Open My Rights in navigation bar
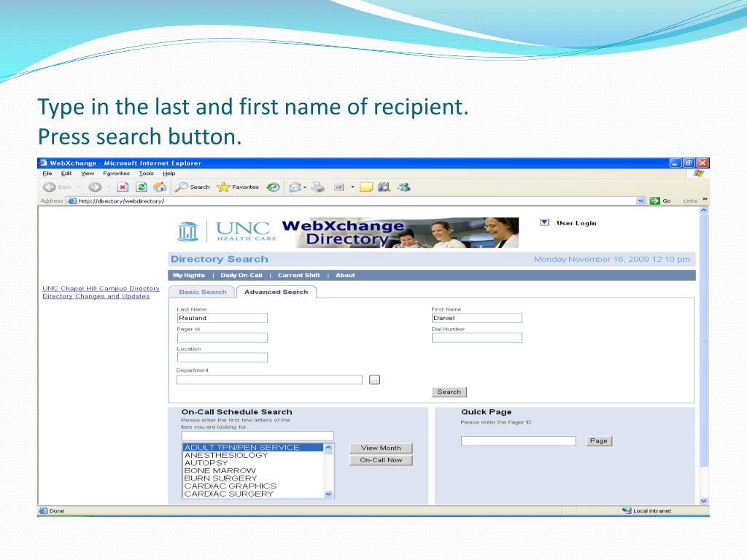Viewport: 747px width, 560px height. [x=189, y=275]
